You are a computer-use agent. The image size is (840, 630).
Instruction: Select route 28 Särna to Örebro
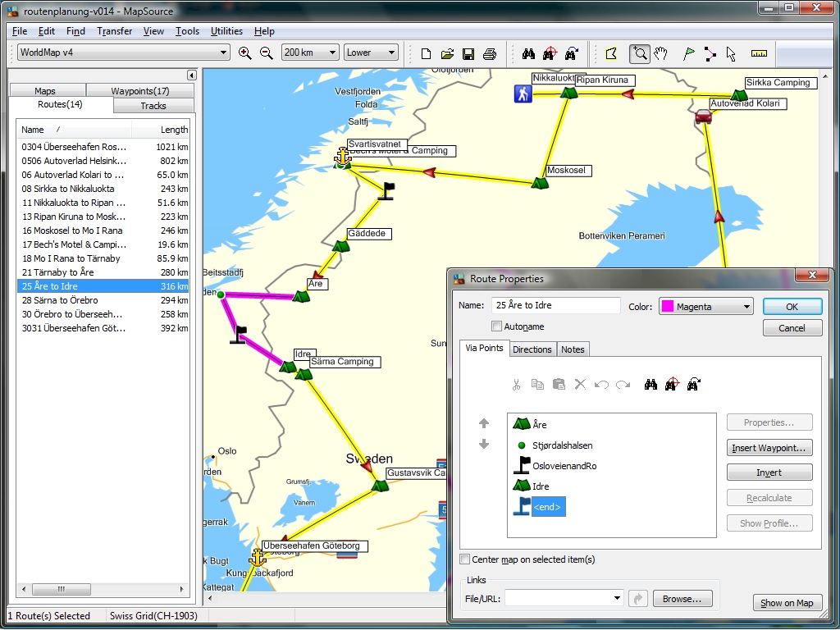(104, 300)
